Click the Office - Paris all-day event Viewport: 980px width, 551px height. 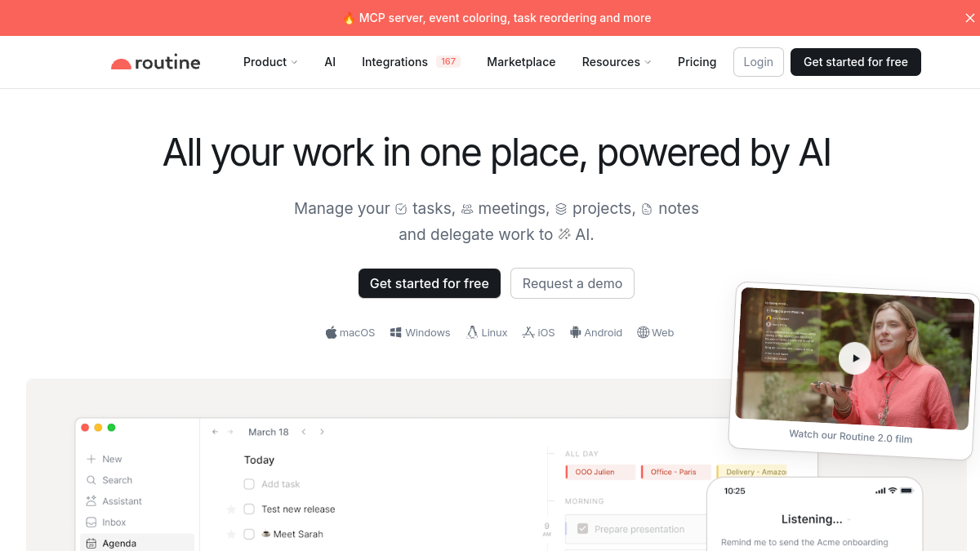pyautogui.click(x=675, y=472)
